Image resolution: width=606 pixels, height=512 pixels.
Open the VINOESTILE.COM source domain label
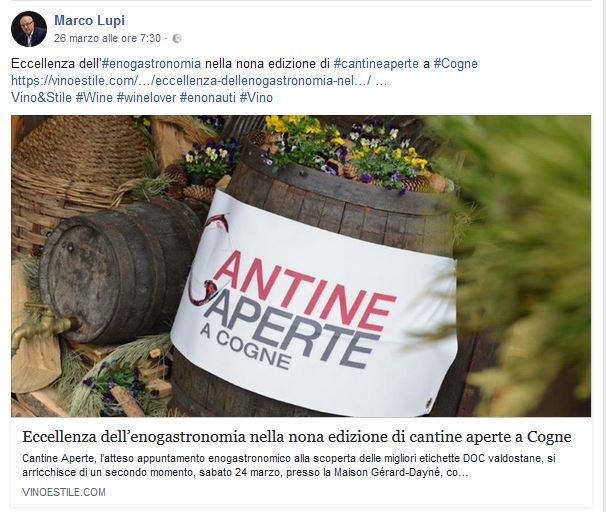pyautogui.click(x=64, y=492)
